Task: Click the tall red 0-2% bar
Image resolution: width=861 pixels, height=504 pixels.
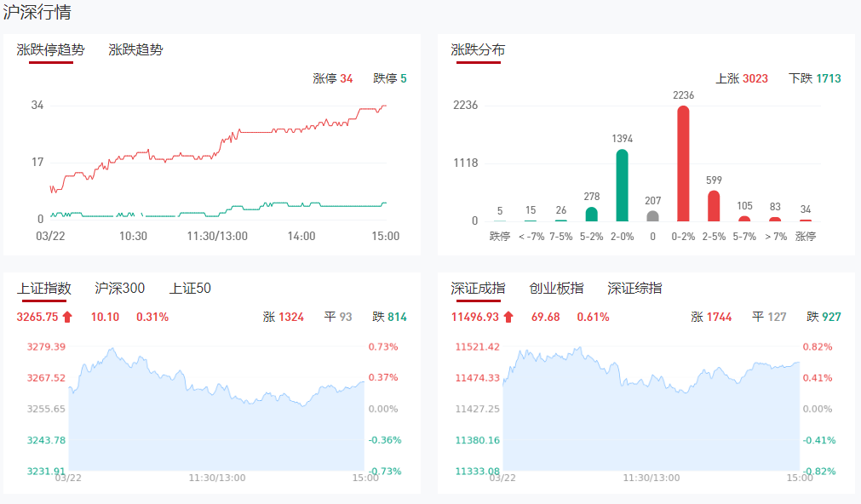Action: (683, 163)
